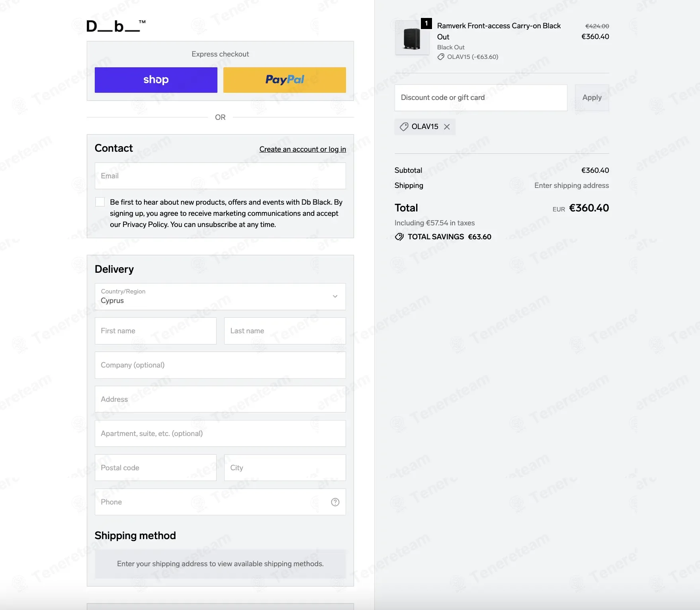Click the TOTAL SAVINGS tag icon

pos(399,237)
